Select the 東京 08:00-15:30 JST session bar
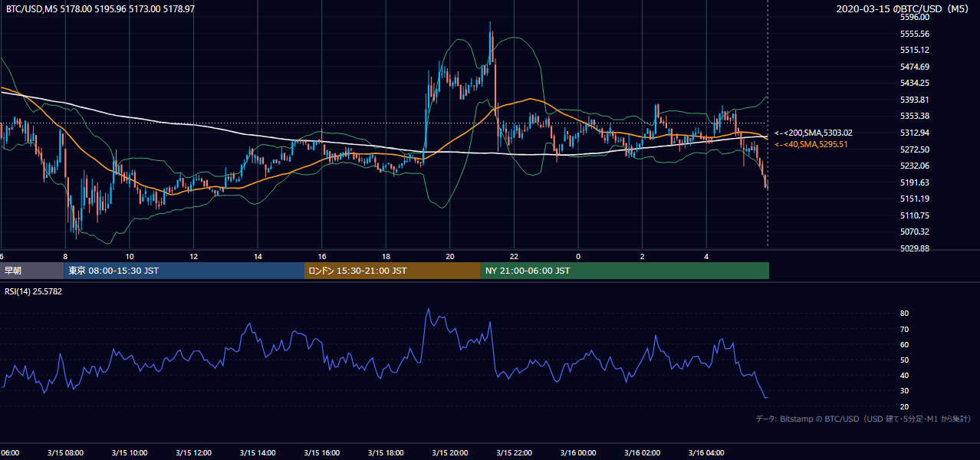The image size is (980, 460). coord(184,271)
